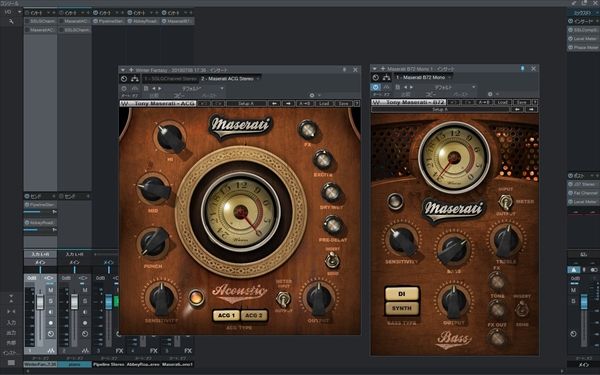This screenshot has height=375, width=600.
Task: Select the 1 - SSLGChannel Stereo tab
Action: pos(171,78)
